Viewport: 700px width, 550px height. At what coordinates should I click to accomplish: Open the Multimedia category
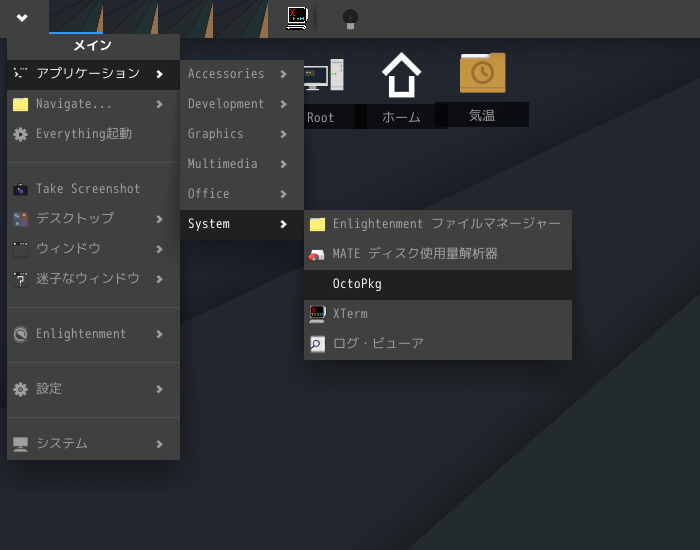242,164
